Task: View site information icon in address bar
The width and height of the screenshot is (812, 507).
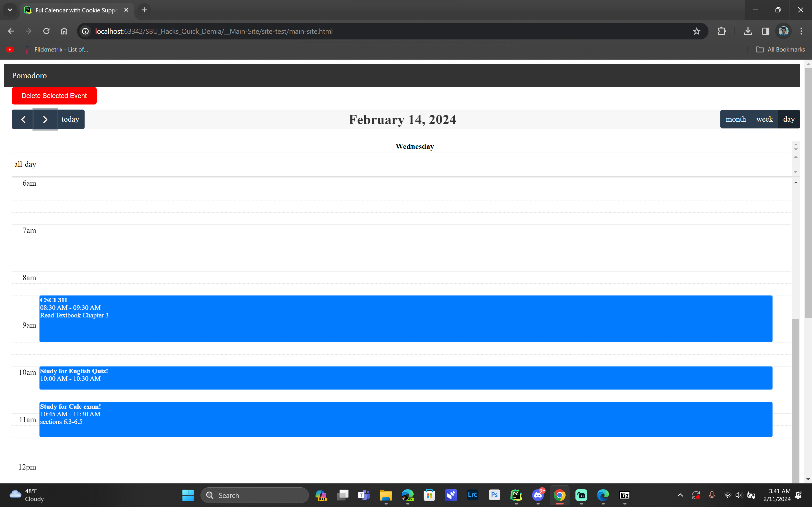Action: click(x=85, y=31)
